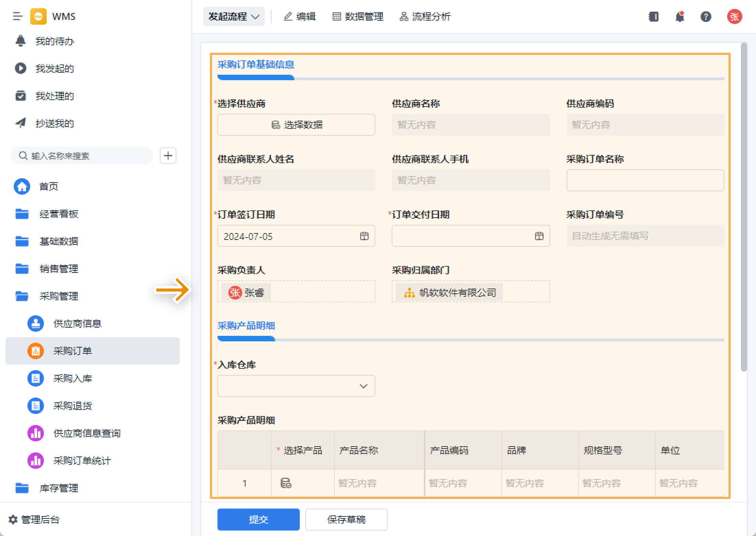Viewport: 756px width, 536px height.
Task: Click the notification bell icon
Action: tap(680, 16)
